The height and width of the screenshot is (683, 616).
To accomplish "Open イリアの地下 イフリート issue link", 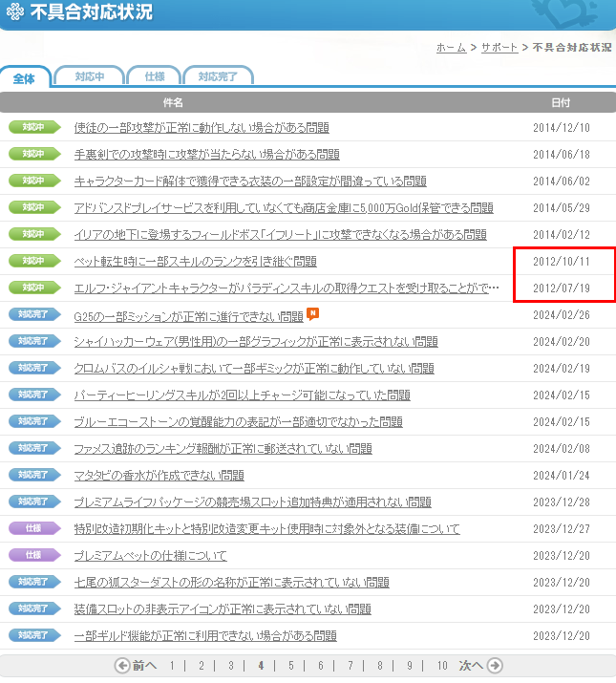I will coord(280,234).
